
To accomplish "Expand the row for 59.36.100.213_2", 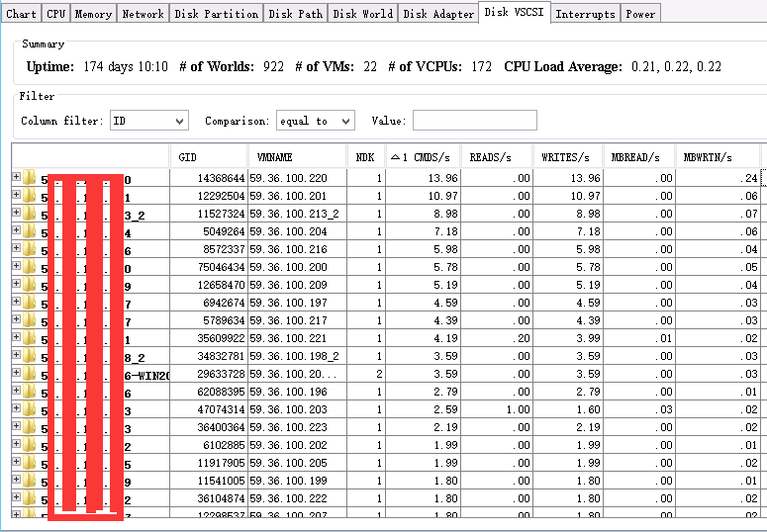I will point(16,213).
